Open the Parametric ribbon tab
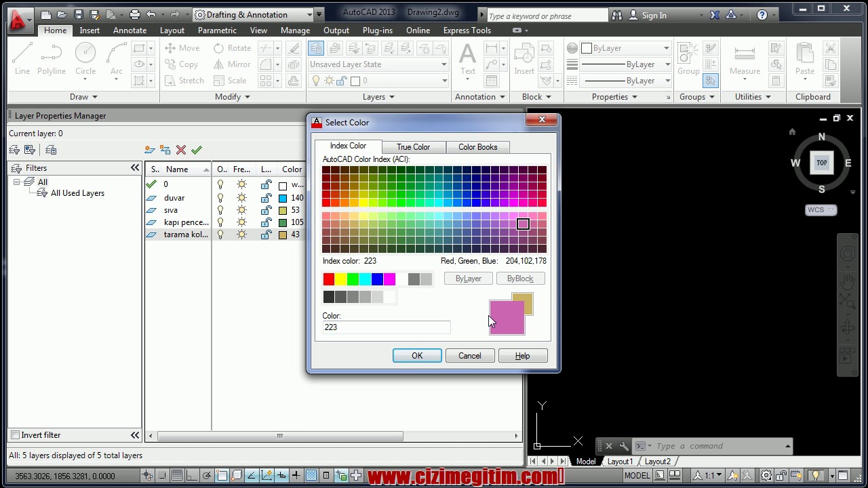868x488 pixels. 217,30
